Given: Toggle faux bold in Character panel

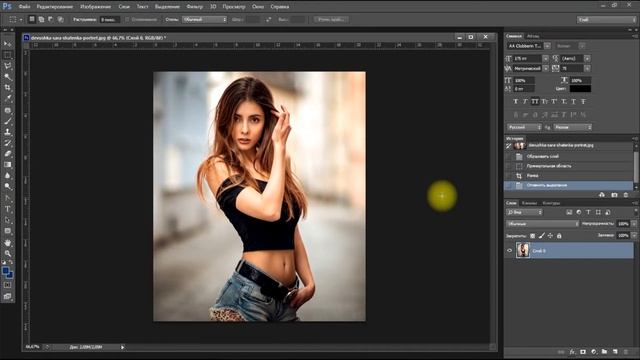Looking at the screenshot, I should tap(516, 101).
